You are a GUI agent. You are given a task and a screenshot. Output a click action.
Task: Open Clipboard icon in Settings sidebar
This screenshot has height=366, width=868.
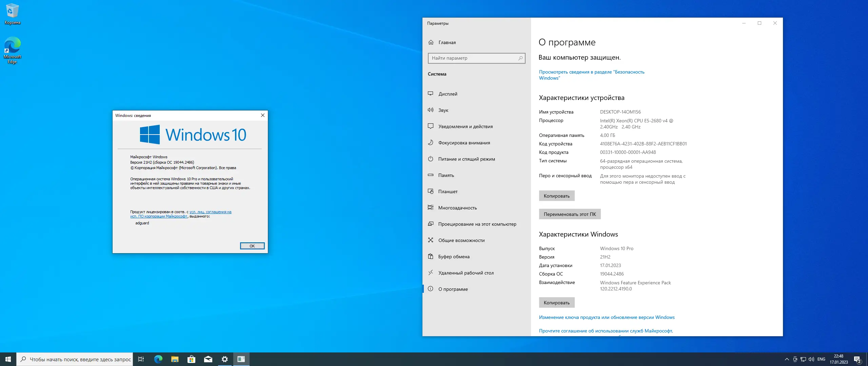coord(431,257)
